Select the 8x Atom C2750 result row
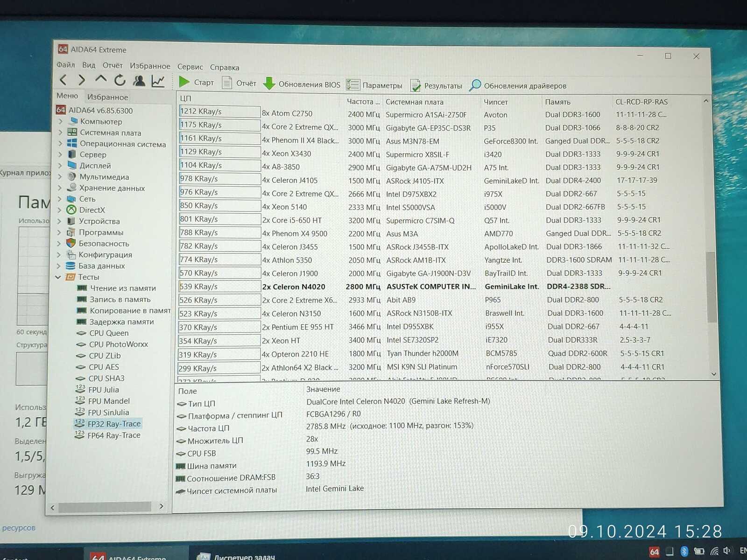Image resolution: width=747 pixels, height=560 pixels. (x=425, y=113)
